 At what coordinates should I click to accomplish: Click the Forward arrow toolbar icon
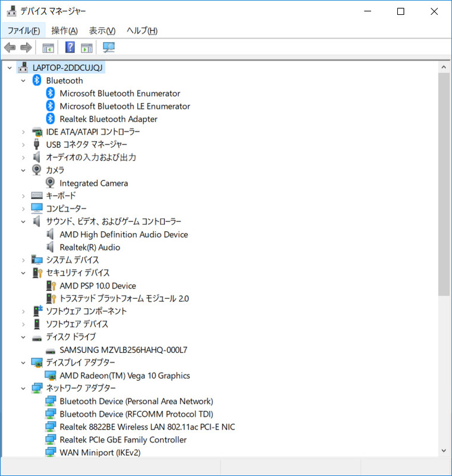[x=26, y=48]
